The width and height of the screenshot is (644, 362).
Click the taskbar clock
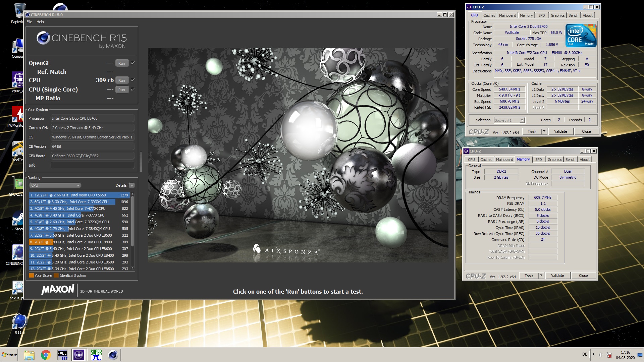pyautogui.click(x=625, y=355)
